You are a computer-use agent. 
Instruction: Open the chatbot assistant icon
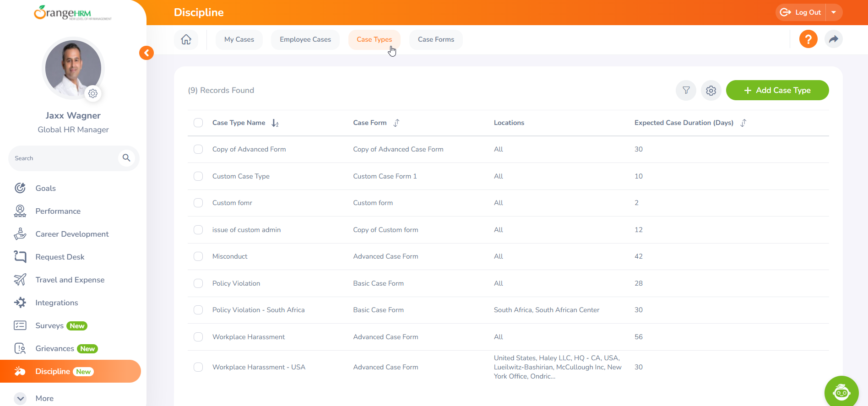(x=841, y=392)
